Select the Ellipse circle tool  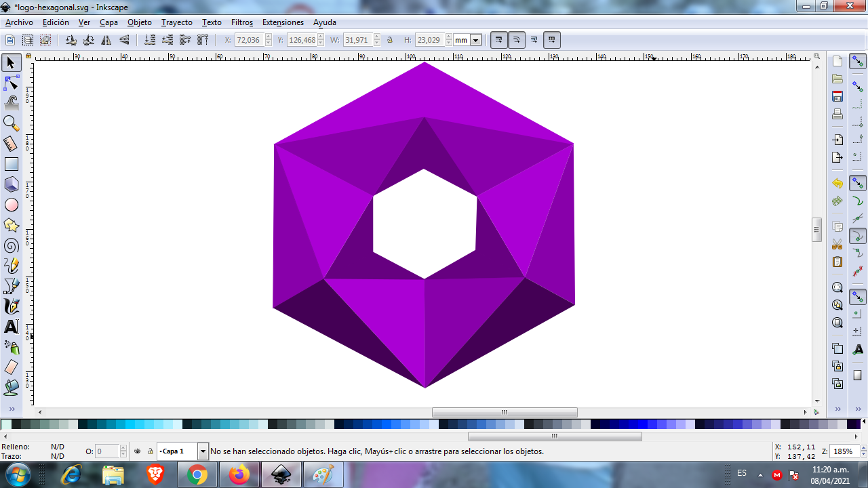click(x=11, y=205)
